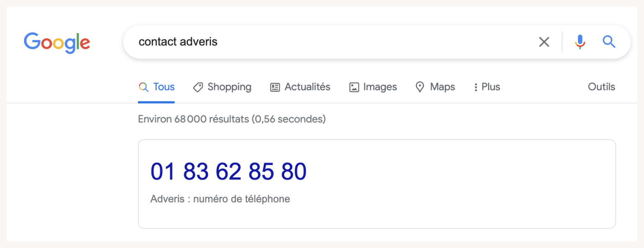This screenshot has width=644, height=248.
Task: Open the Actualités tab
Action: 307,87
